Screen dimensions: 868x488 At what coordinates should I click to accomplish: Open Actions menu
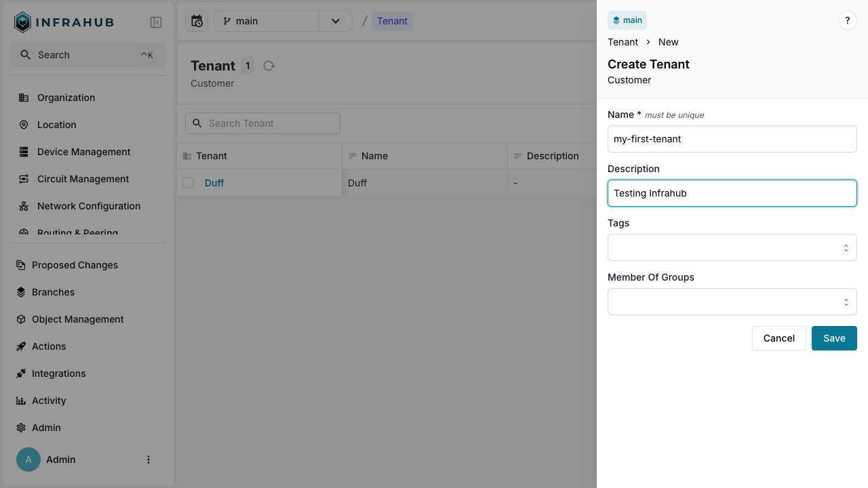(x=88, y=346)
